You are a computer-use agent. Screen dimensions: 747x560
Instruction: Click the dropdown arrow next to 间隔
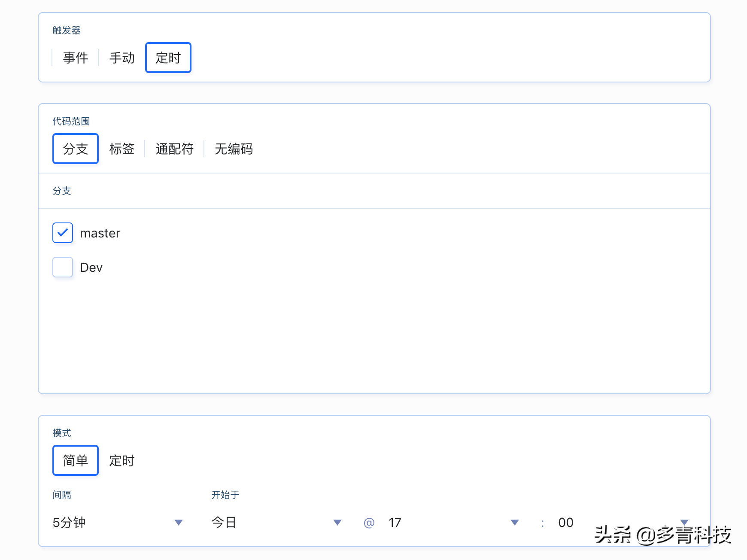(179, 522)
